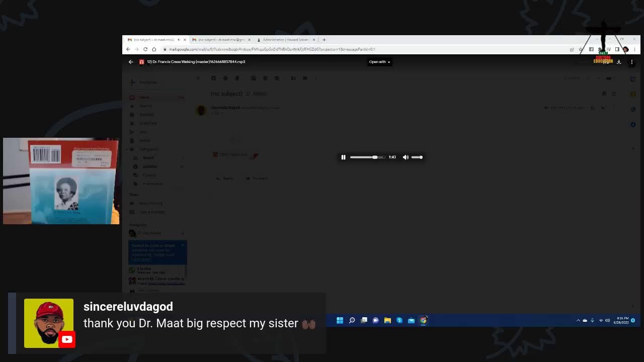This screenshot has height=362, width=644.
Task: Open notification center badge
Action: [x=633, y=320]
